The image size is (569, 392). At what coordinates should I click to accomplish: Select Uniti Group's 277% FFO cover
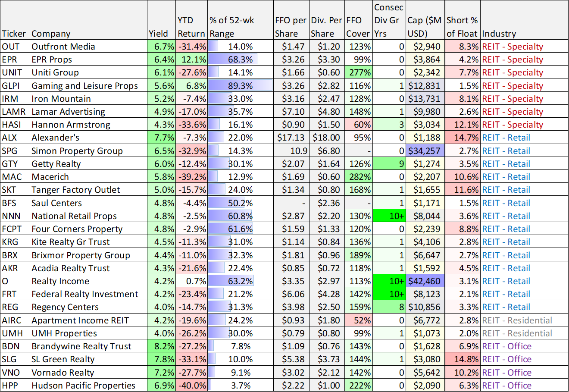click(x=359, y=72)
